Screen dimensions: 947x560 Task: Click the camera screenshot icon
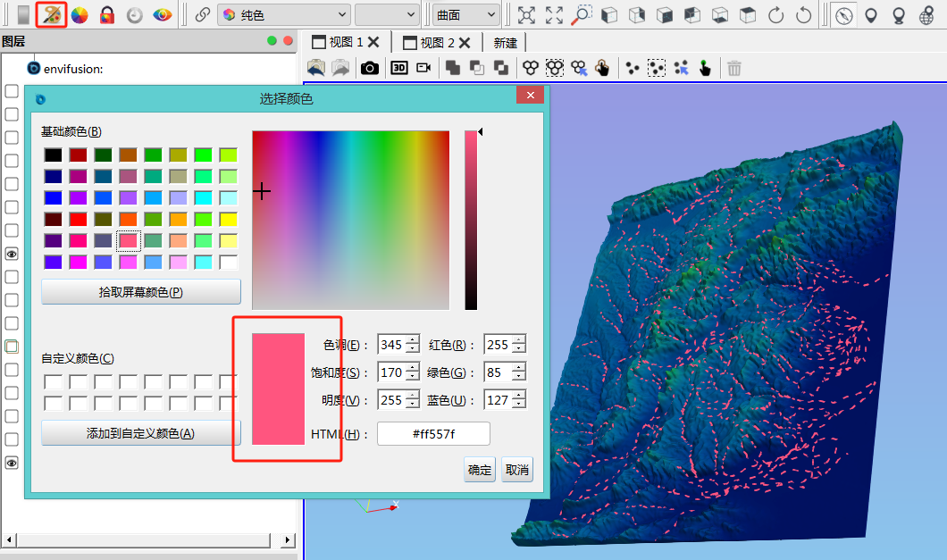369,68
